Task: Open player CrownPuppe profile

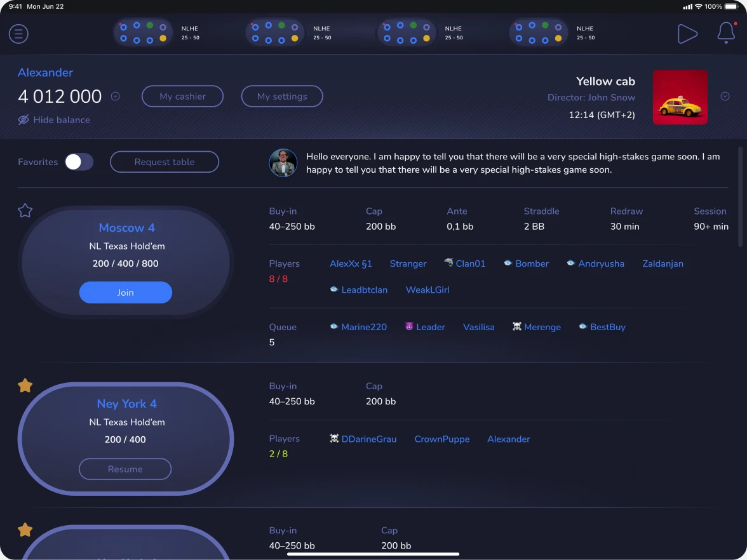Action: [442, 439]
